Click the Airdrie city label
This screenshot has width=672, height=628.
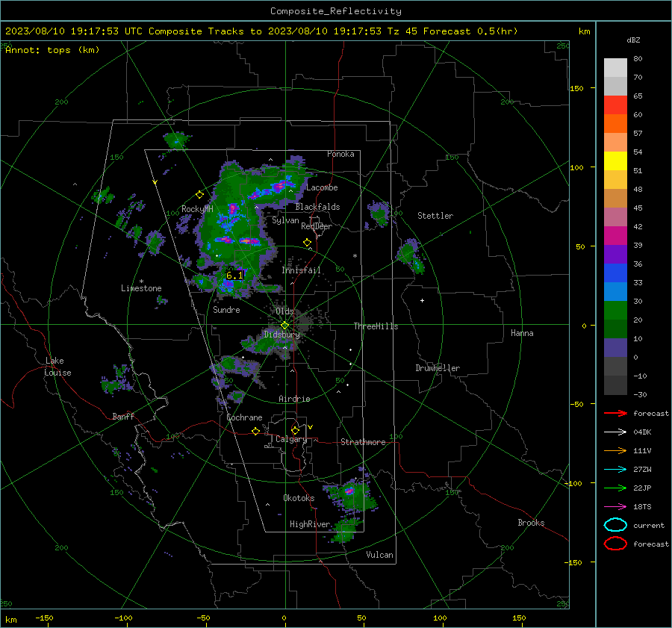[294, 399]
